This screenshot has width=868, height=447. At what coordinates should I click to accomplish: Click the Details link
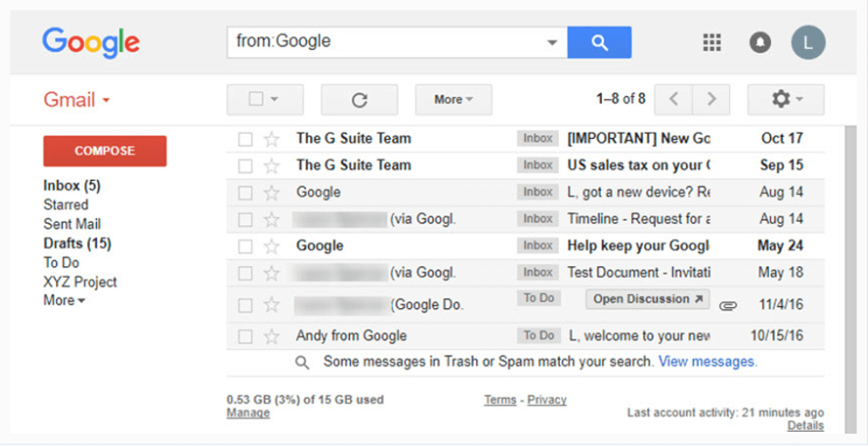806,426
